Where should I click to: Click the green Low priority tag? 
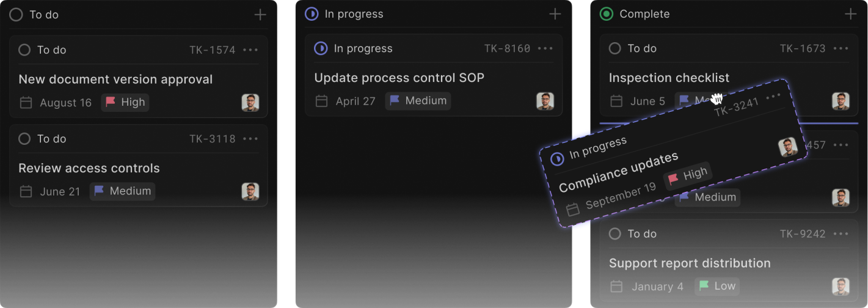coord(717,286)
